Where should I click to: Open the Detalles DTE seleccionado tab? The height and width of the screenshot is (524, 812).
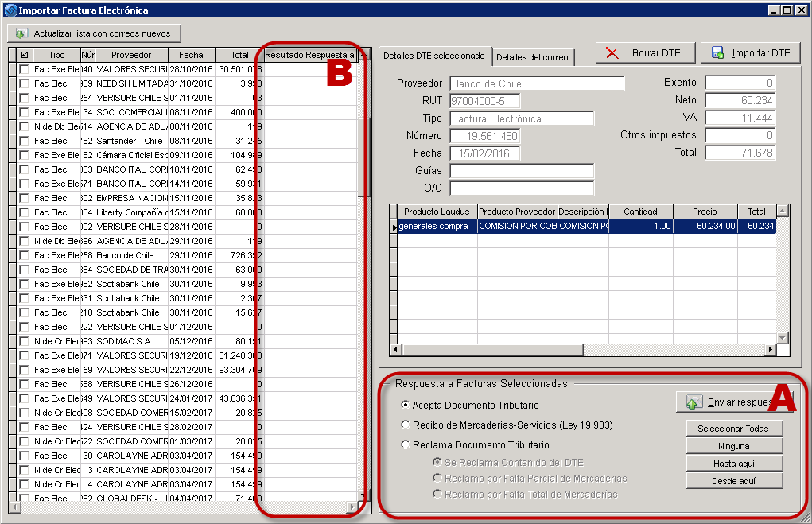[x=434, y=56]
